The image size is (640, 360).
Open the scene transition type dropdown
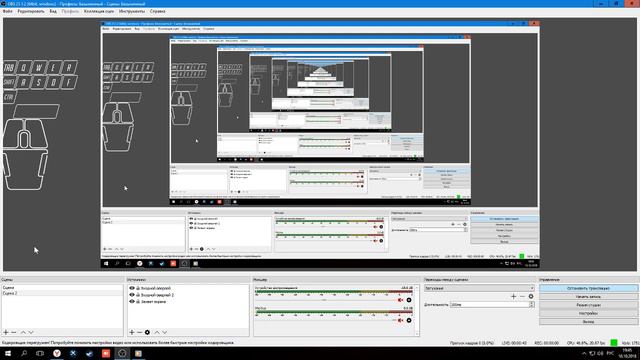479,288
